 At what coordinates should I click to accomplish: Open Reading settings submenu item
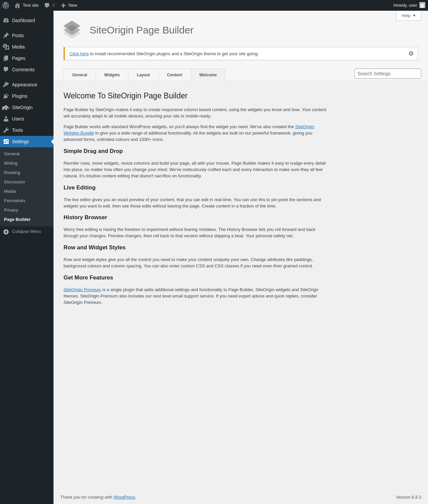(x=12, y=173)
